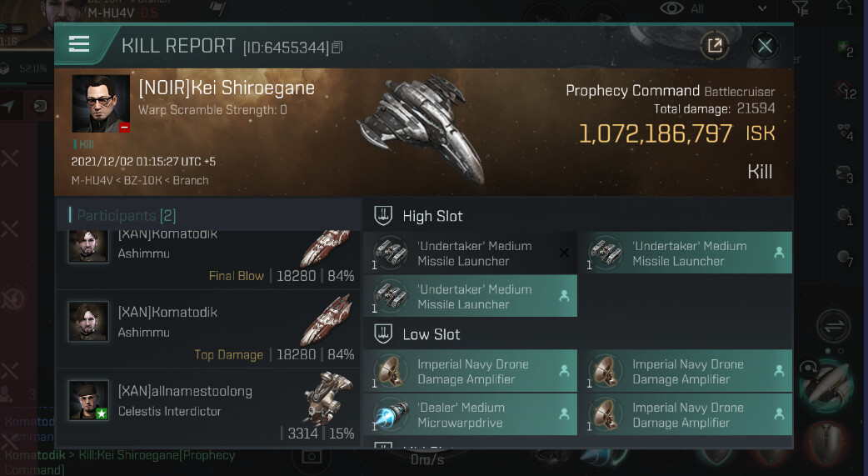Toggle the overview eye visibility icon
This screenshot has width=868, height=476.
pyautogui.click(x=670, y=8)
